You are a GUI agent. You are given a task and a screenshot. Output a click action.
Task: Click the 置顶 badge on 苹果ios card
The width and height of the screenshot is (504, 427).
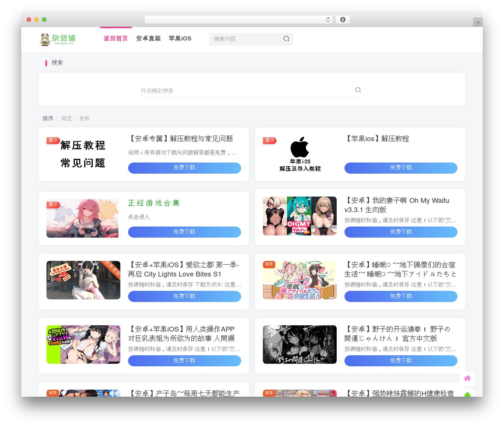point(270,140)
